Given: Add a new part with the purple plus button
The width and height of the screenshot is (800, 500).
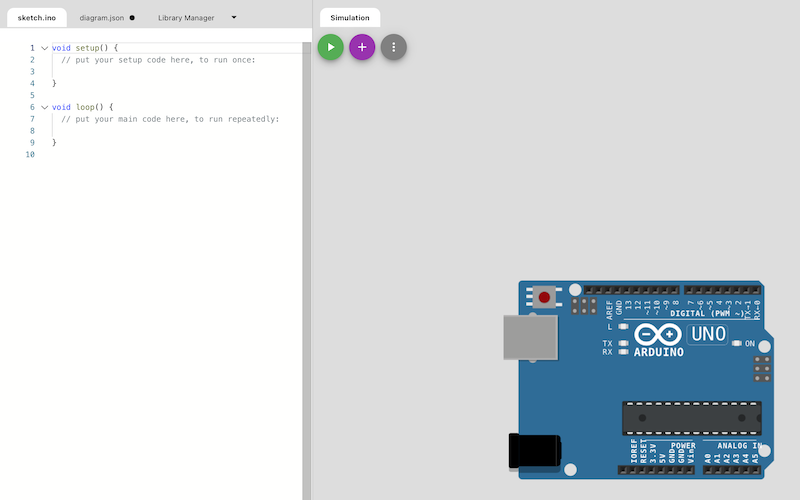Looking at the screenshot, I should (362, 47).
